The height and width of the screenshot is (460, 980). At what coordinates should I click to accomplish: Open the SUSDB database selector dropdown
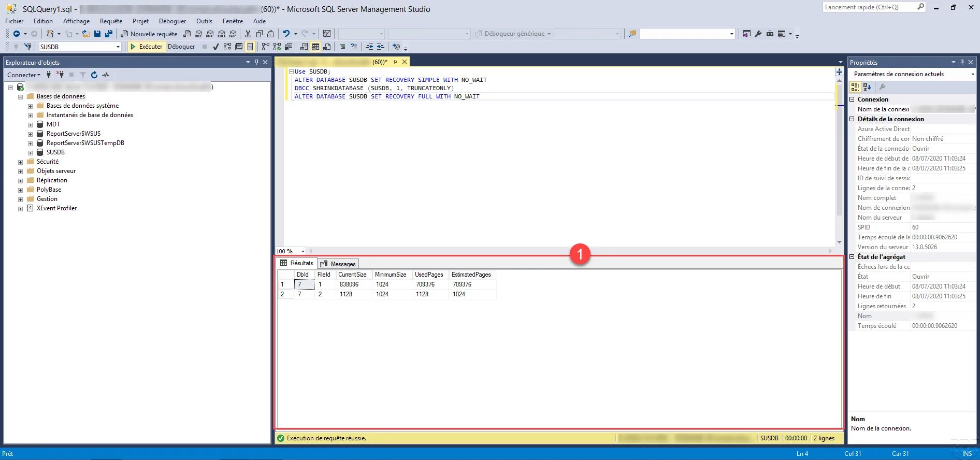click(118, 47)
